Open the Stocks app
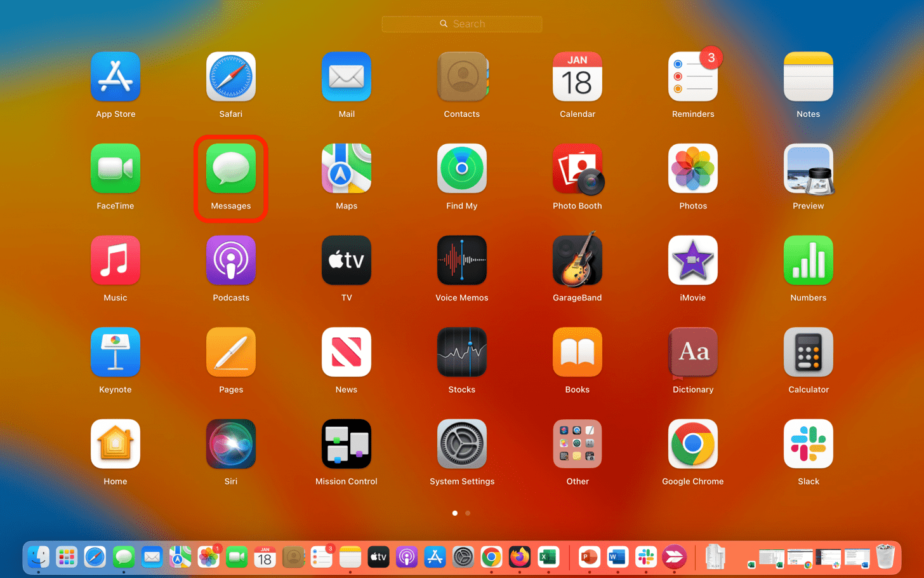This screenshot has height=578, width=924. (461, 353)
